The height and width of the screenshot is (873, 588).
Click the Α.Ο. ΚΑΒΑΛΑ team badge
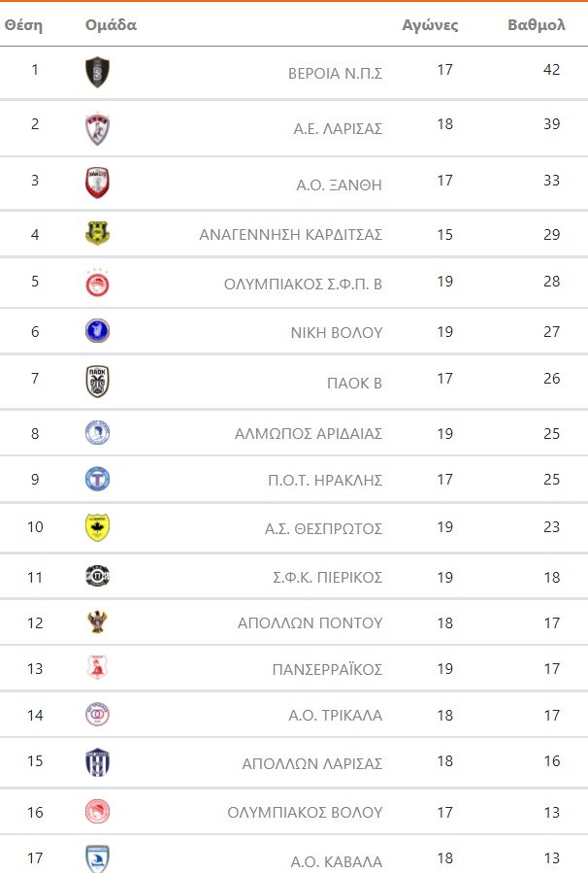pos(97,859)
